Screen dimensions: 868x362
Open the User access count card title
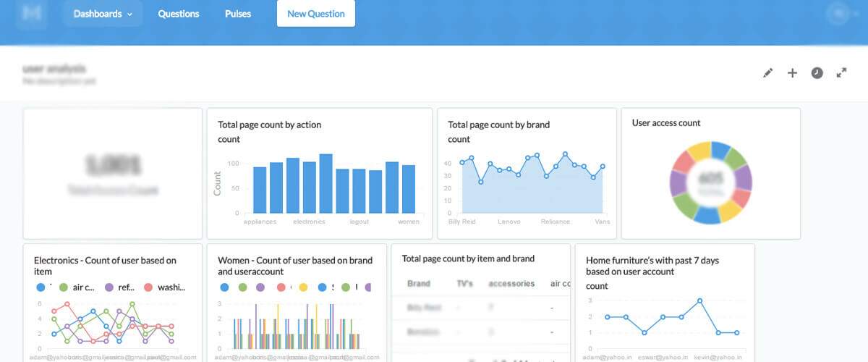tap(666, 123)
